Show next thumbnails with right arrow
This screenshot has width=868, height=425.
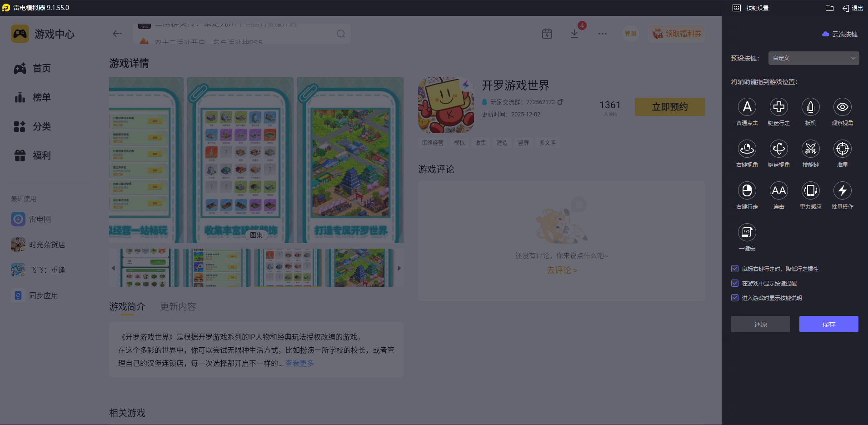399,268
